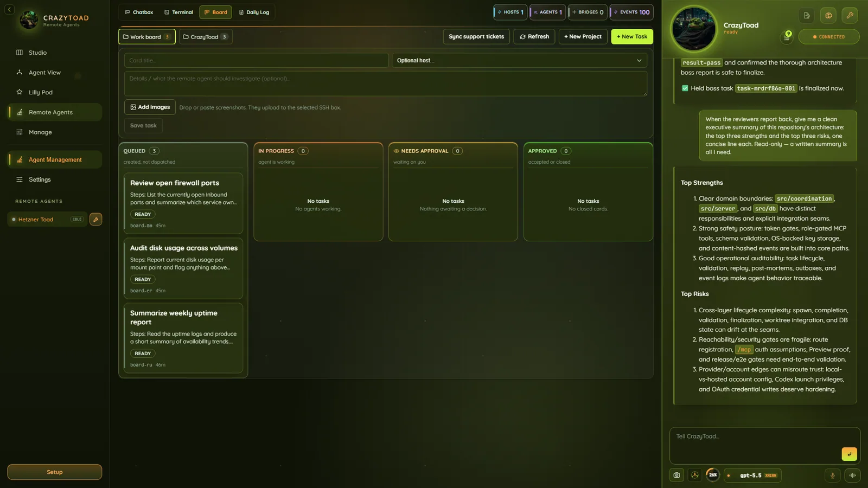Image resolution: width=868 pixels, height=488 pixels.
Task: Click READY badge on disk usage card
Action: [x=143, y=279]
